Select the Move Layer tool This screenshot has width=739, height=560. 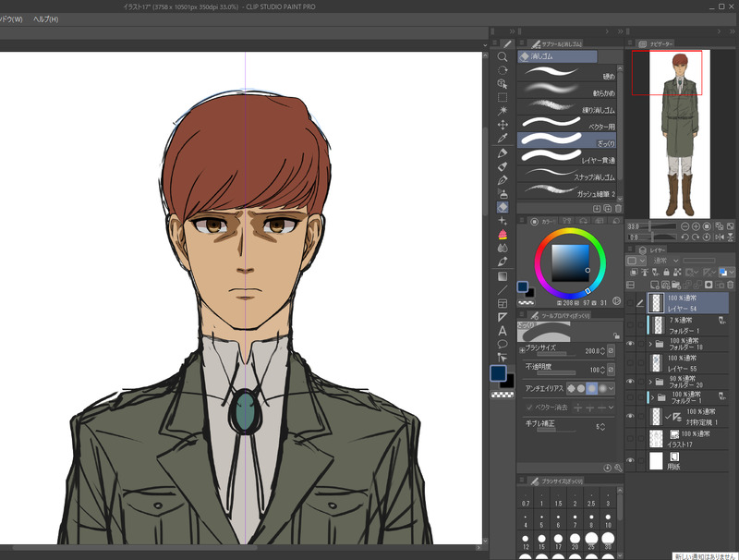coord(503,124)
